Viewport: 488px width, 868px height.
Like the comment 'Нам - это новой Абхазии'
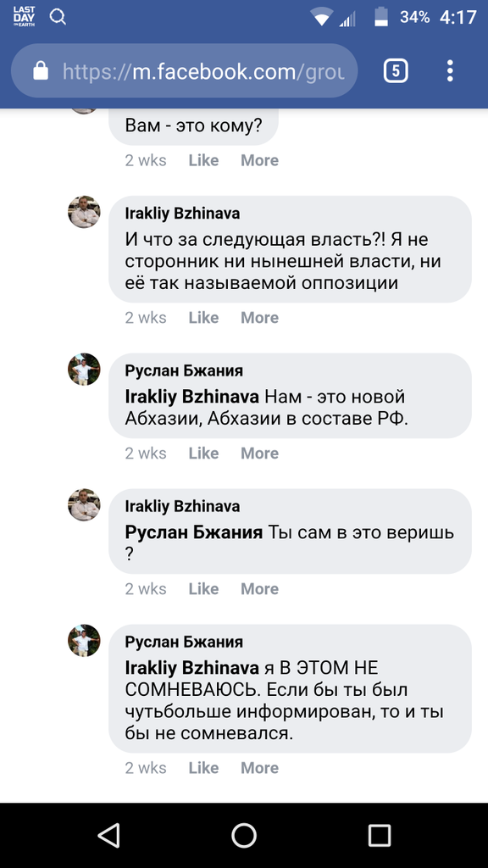tap(203, 453)
